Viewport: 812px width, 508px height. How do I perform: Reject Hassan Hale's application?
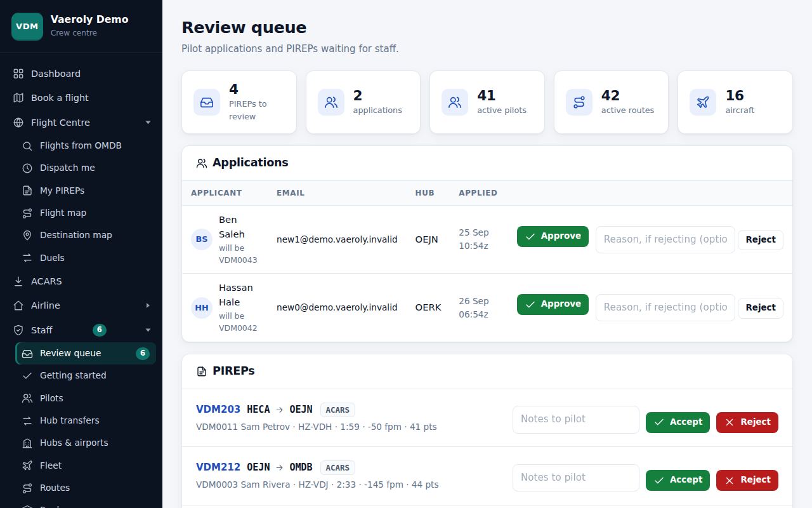tap(761, 307)
